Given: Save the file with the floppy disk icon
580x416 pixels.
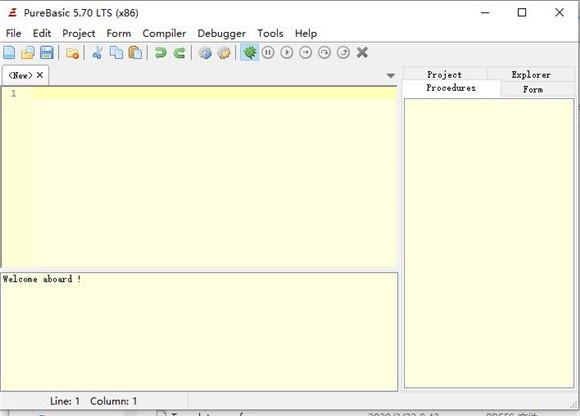Looking at the screenshot, I should [47, 53].
